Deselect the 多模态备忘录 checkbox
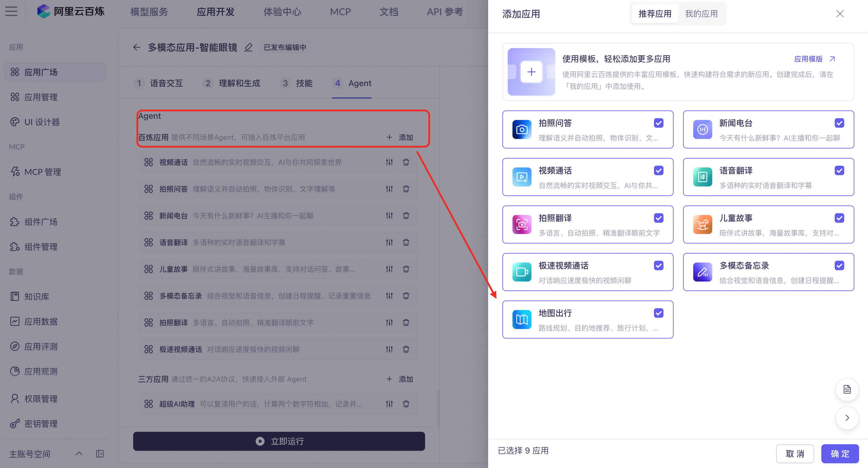 coord(839,266)
